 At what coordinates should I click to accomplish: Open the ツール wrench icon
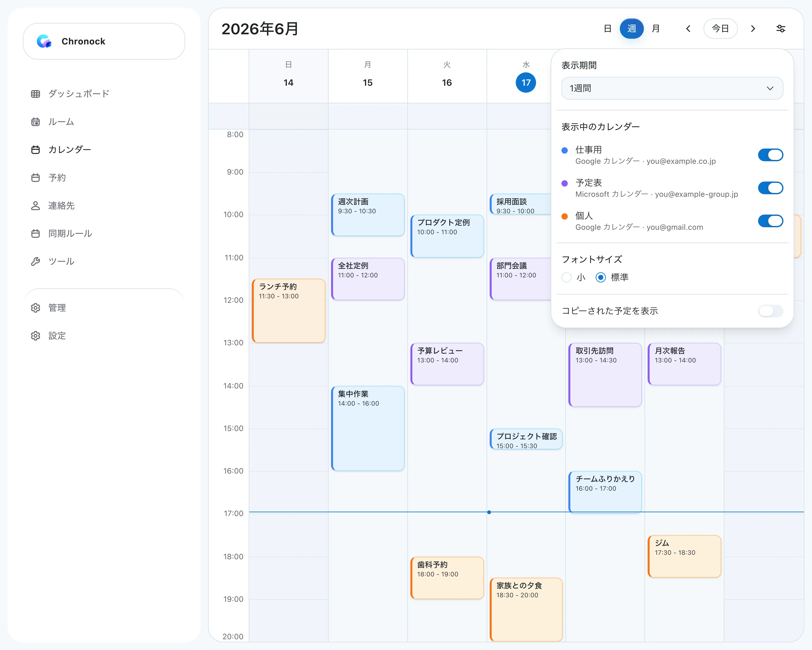pos(35,262)
